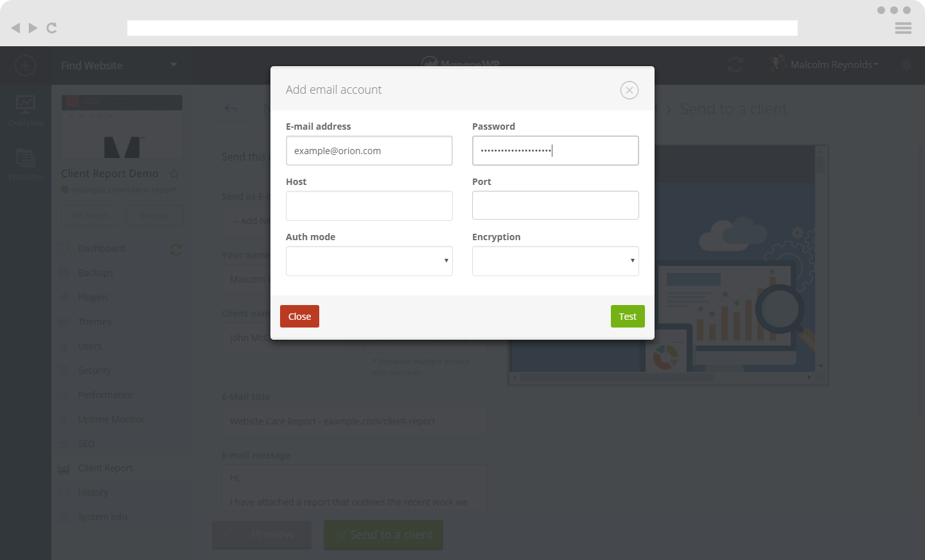925x560 pixels.
Task: Open the Encryption dropdown
Action: coord(556,261)
